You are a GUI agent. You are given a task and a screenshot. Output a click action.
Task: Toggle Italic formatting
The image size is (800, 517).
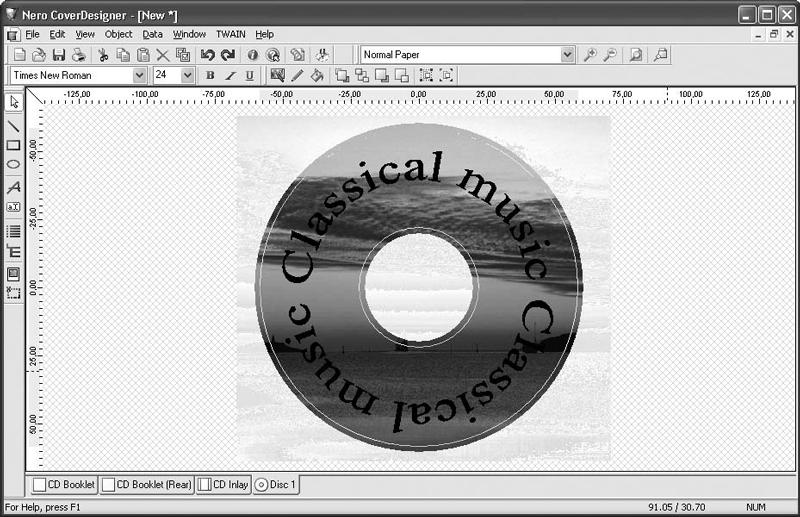230,75
